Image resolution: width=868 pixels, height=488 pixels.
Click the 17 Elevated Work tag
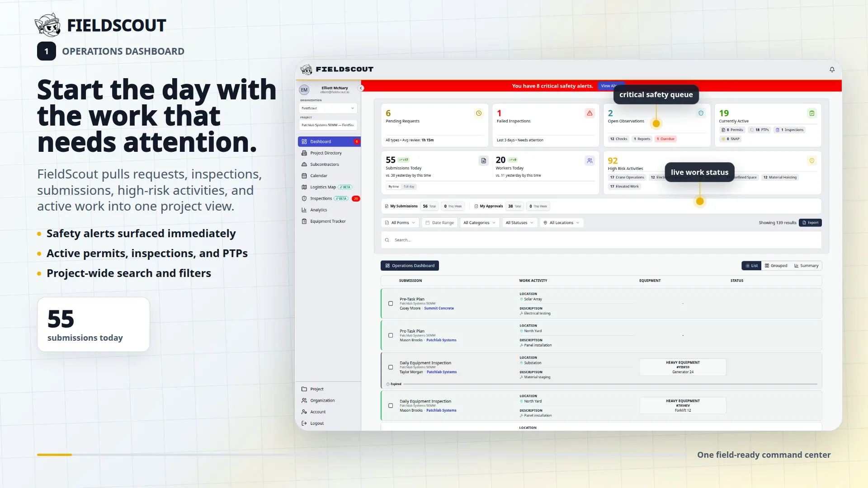tap(624, 187)
